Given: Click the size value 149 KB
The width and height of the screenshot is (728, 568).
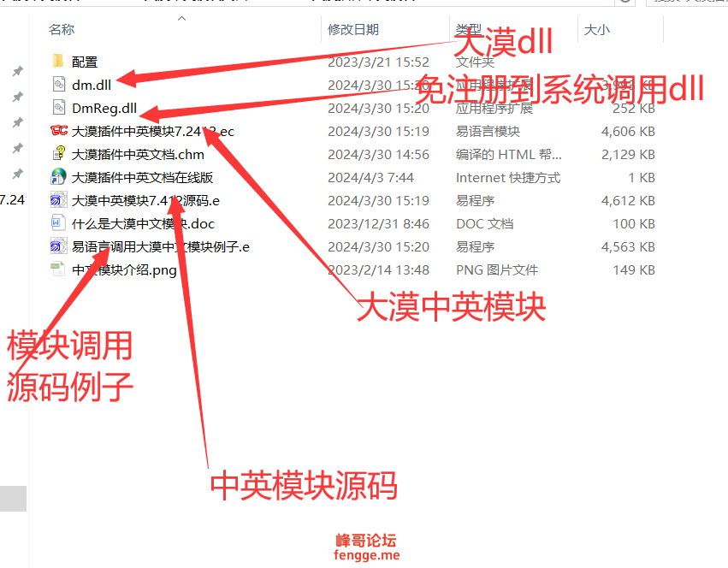Looking at the screenshot, I should tap(634, 269).
